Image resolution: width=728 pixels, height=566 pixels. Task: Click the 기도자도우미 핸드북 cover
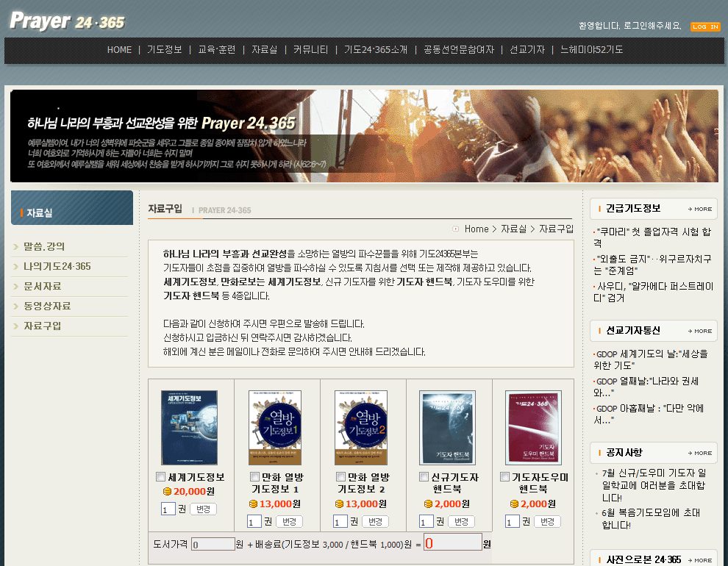[533, 428]
